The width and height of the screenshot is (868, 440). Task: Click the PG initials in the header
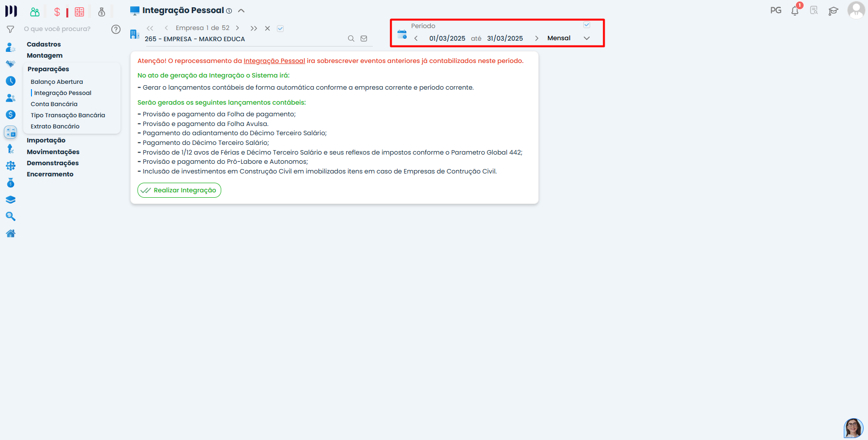click(x=776, y=10)
